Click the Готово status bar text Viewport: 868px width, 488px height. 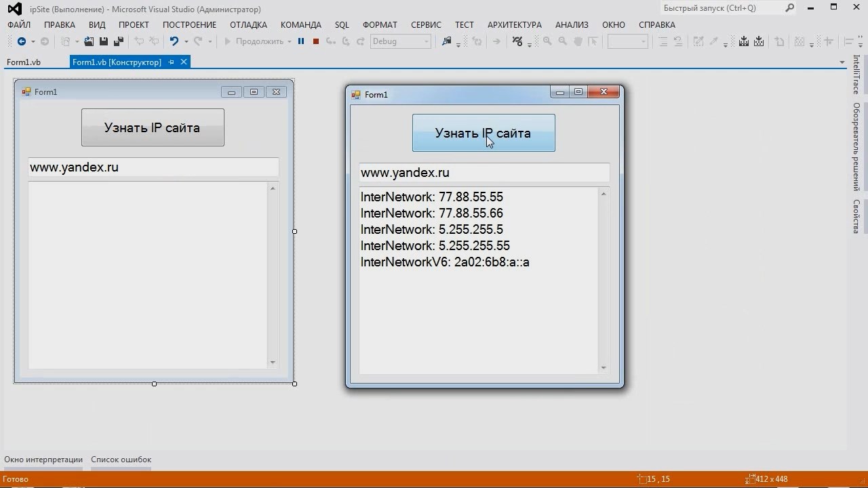tap(16, 479)
